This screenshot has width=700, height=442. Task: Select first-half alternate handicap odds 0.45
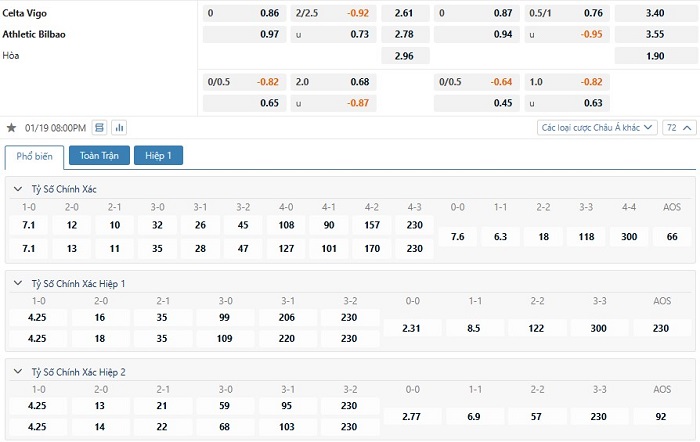(477, 103)
